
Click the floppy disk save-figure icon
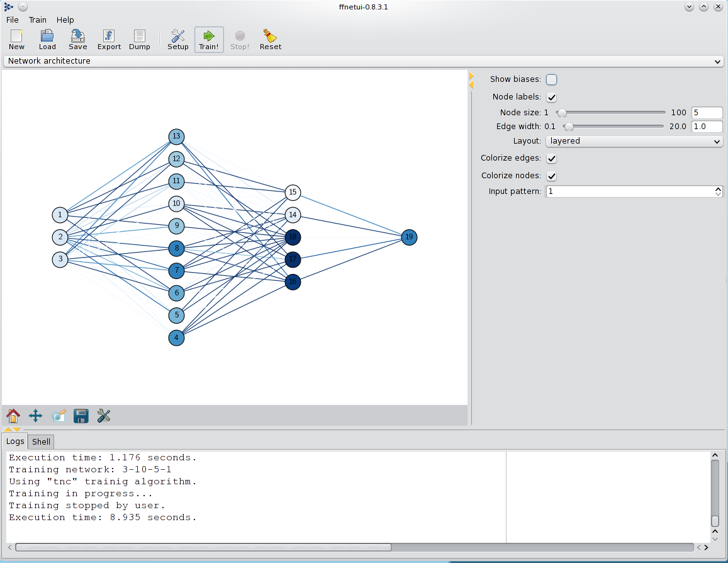pos(81,416)
